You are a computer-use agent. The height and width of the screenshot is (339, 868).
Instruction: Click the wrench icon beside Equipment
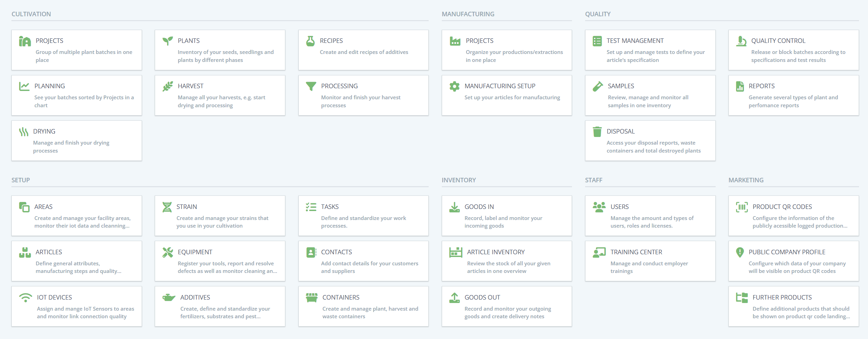(x=168, y=252)
